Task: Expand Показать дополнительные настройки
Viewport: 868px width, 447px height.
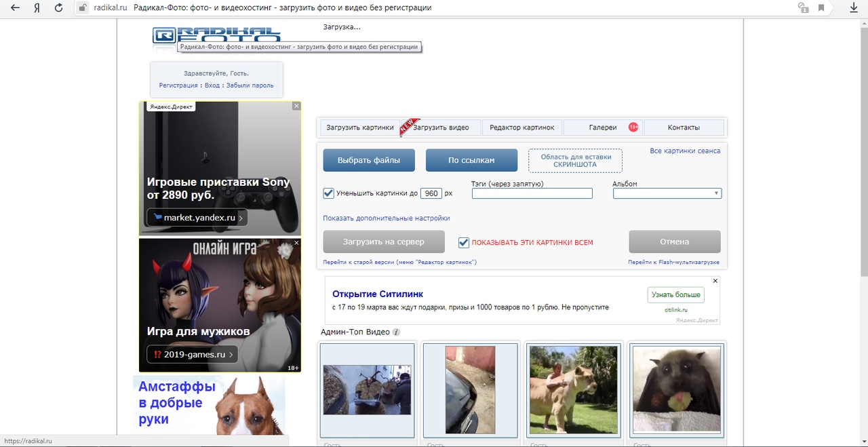Action: coord(387,218)
